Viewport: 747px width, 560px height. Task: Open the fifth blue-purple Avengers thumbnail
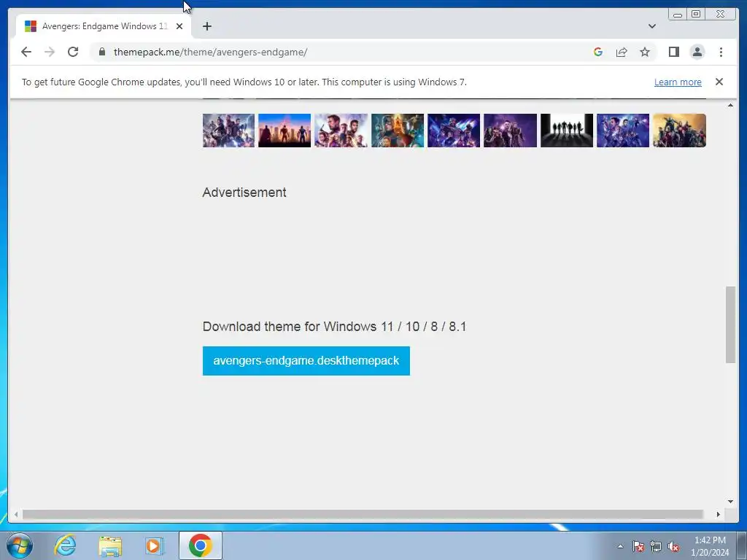tap(454, 131)
